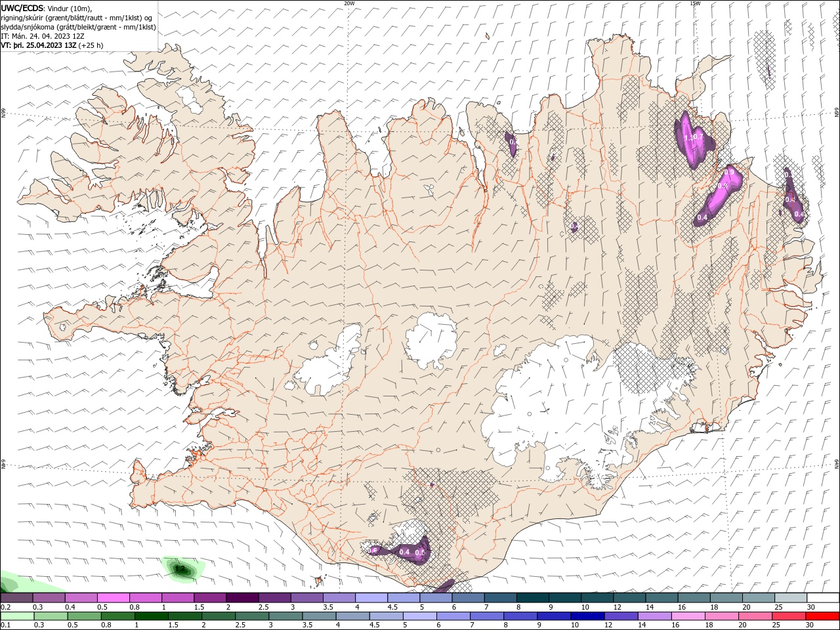840x630 pixels.
Task: Click the '4.5' label in upper legend
Action: [392, 608]
